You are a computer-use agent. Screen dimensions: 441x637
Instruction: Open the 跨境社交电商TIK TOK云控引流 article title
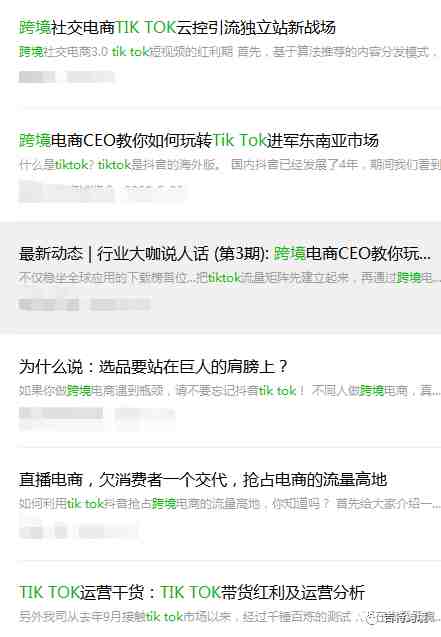(x=177, y=27)
